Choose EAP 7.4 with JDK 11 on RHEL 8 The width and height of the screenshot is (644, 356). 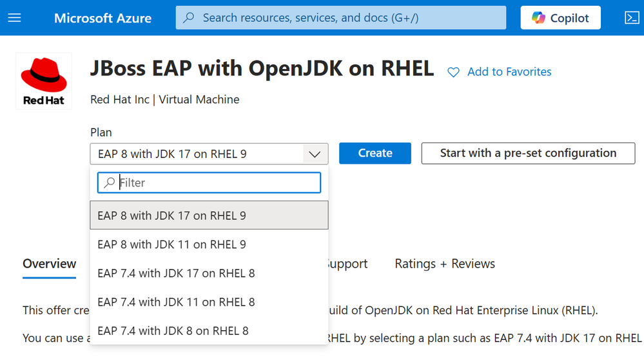209,302
